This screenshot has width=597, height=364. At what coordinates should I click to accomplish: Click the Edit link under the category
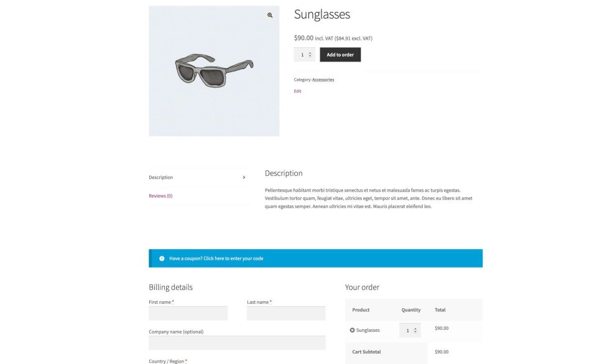tap(297, 91)
